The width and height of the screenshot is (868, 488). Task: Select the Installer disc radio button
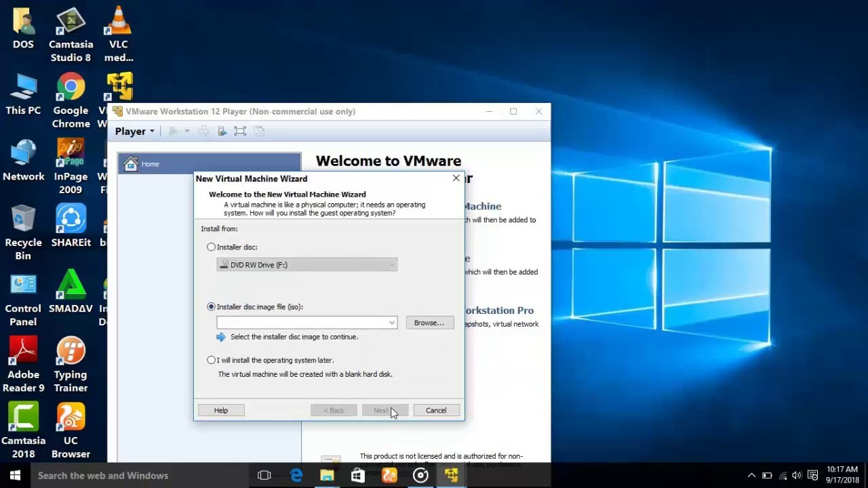click(x=211, y=247)
